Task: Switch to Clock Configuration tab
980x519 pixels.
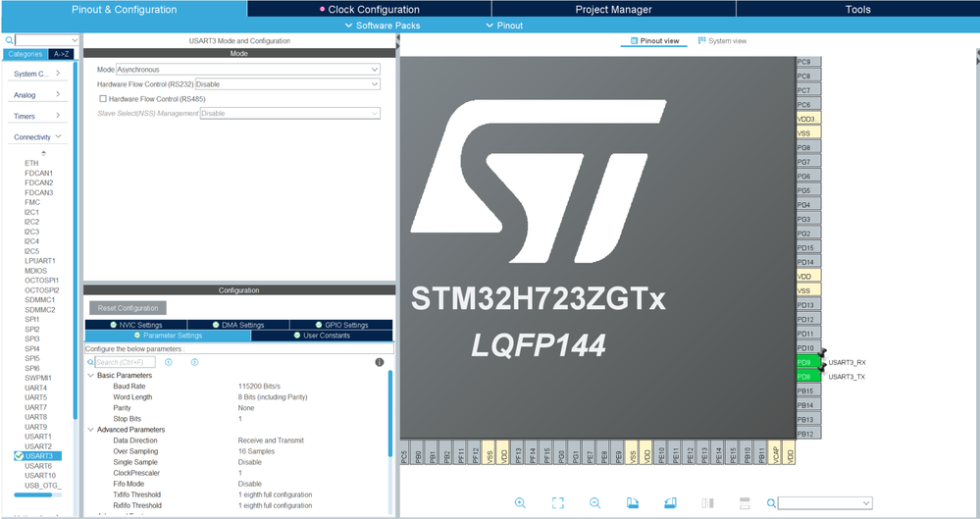Action: point(369,9)
